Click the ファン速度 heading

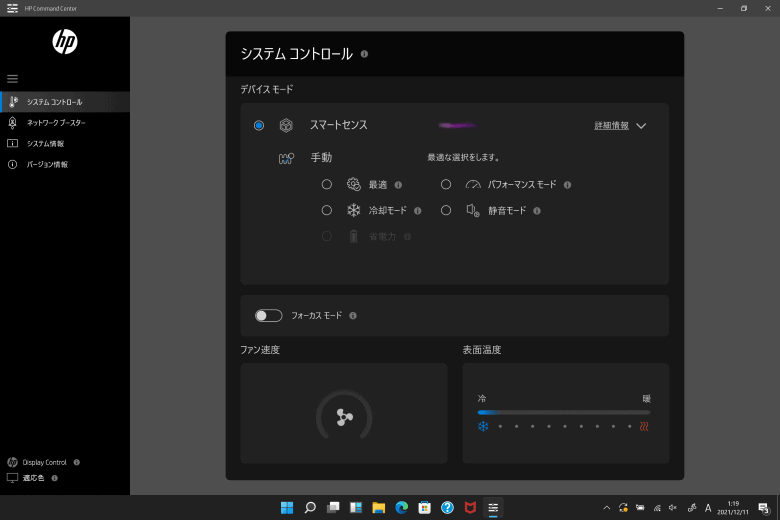point(260,350)
